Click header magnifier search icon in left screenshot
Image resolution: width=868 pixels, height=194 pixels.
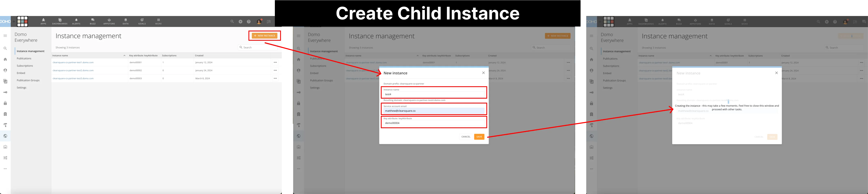click(x=232, y=21)
